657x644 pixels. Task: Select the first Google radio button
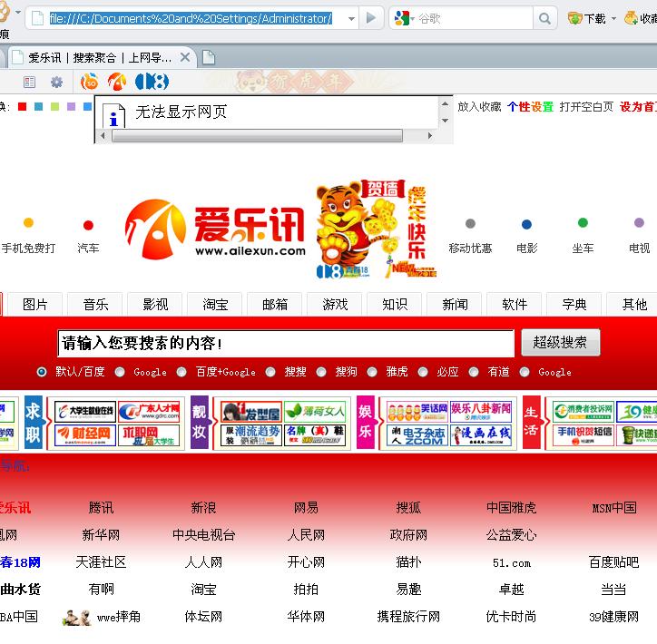coord(120,372)
